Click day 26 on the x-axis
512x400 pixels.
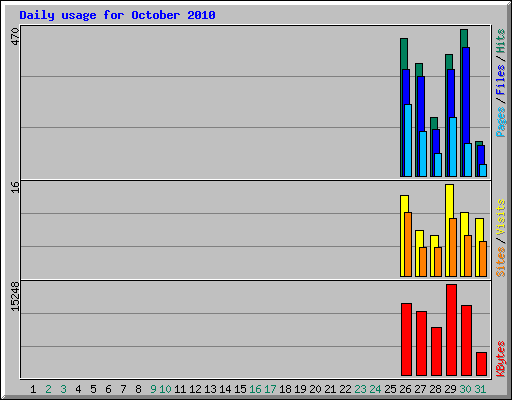pyautogui.click(x=405, y=389)
